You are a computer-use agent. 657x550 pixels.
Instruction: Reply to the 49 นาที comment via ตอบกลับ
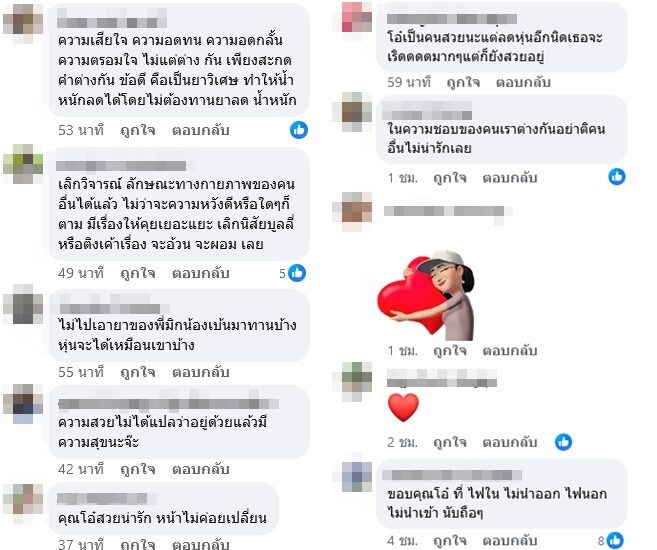200,273
